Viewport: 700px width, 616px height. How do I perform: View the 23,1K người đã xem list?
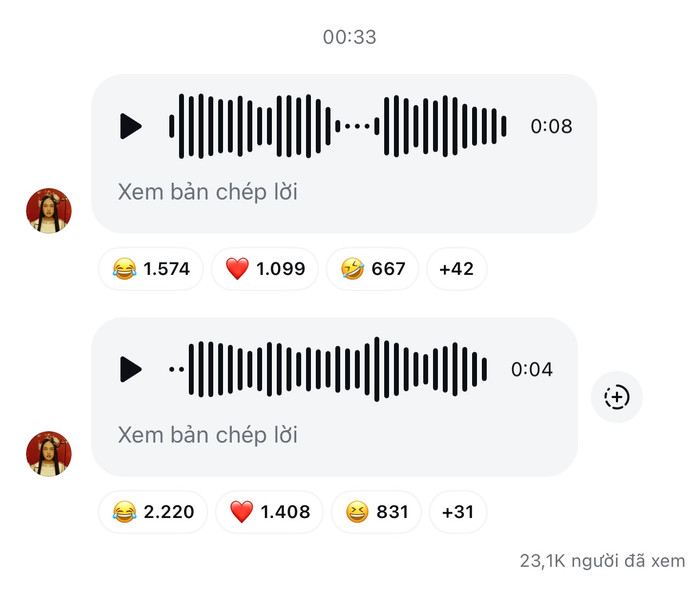pos(602,561)
